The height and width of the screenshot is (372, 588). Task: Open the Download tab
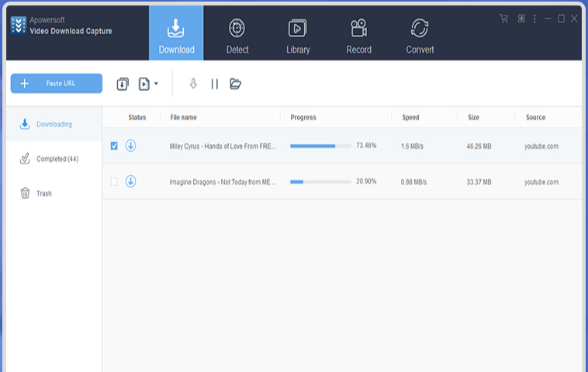pos(176,33)
